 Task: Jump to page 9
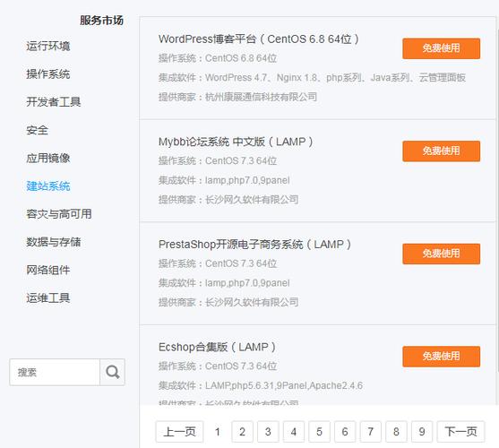click(422, 432)
